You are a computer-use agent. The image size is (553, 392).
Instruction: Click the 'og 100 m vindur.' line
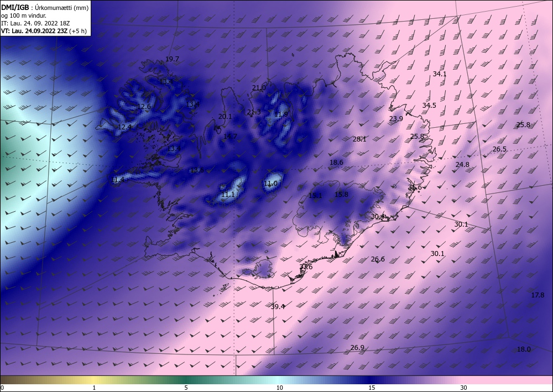point(24,15)
